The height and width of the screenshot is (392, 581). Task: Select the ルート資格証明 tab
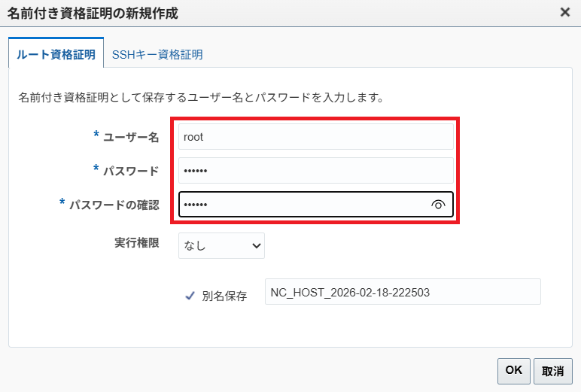pyautogui.click(x=56, y=54)
